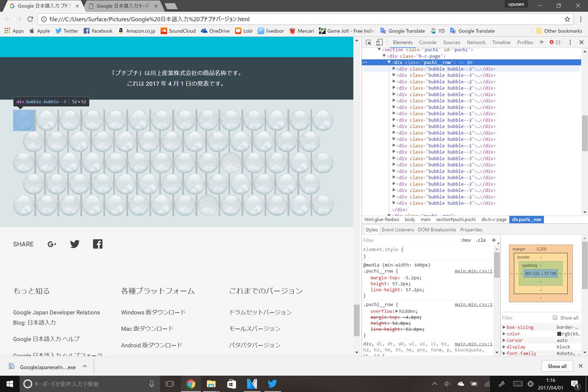The image size is (588, 392).
Task: Open the SoundCloud bookmark
Action: 178,31
